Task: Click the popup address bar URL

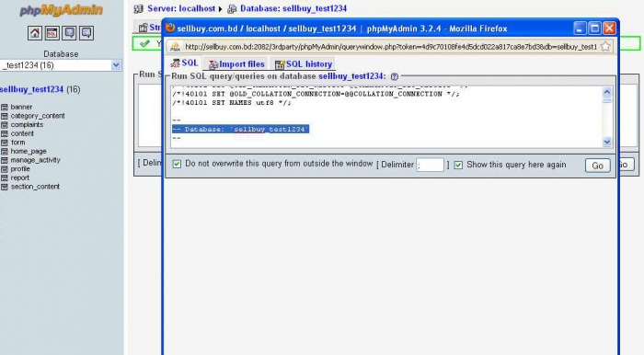Action: pos(390,47)
